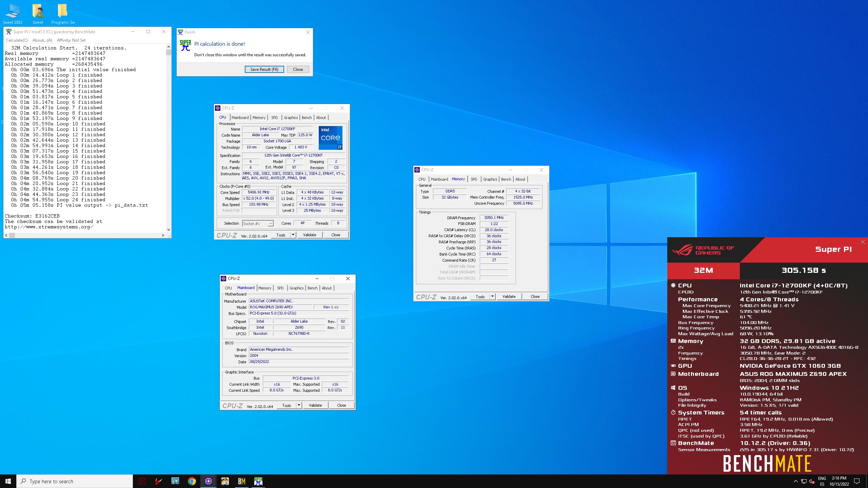
Task: Show hidden system tray icons
Action: (x=796, y=481)
